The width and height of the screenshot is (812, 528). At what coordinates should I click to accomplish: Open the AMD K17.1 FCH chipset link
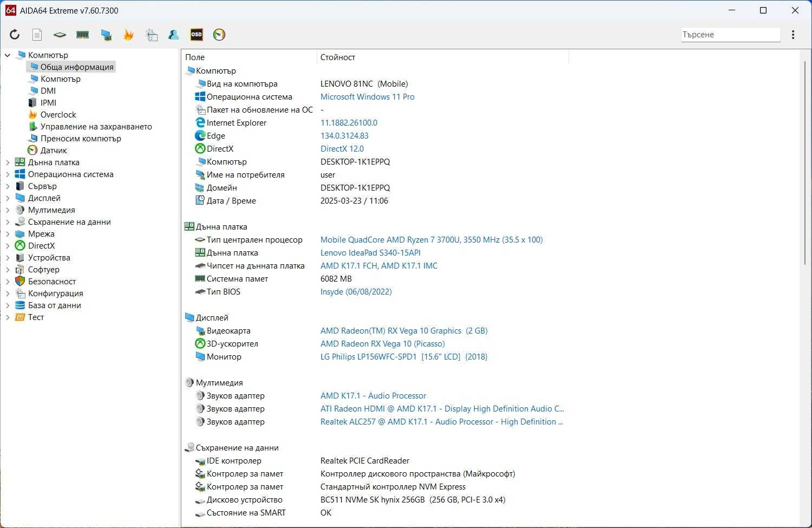click(379, 266)
